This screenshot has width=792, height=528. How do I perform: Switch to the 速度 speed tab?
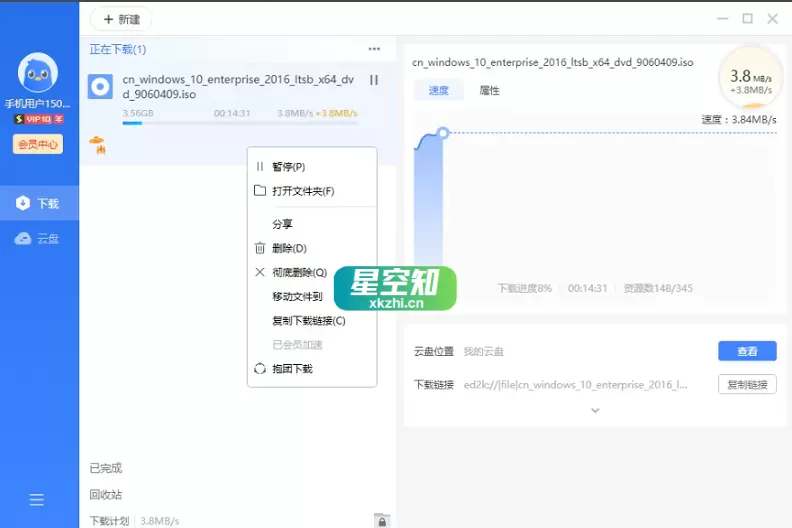438,90
